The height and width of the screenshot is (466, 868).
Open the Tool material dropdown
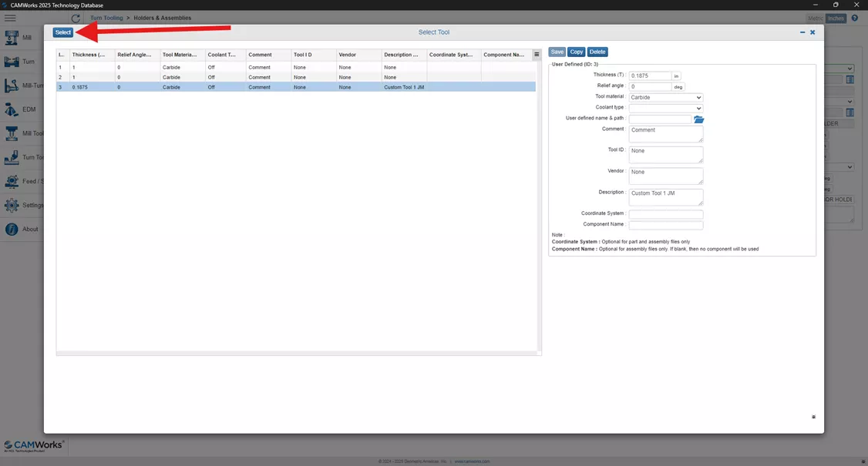pyautogui.click(x=665, y=97)
